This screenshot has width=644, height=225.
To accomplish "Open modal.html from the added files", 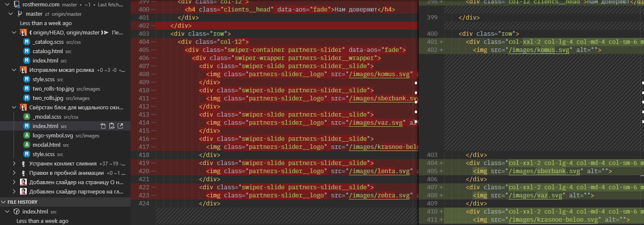I will (x=46, y=145).
